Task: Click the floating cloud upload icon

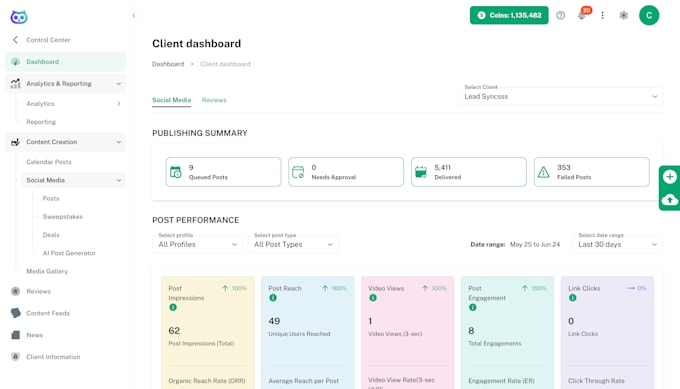Action: pos(670,199)
